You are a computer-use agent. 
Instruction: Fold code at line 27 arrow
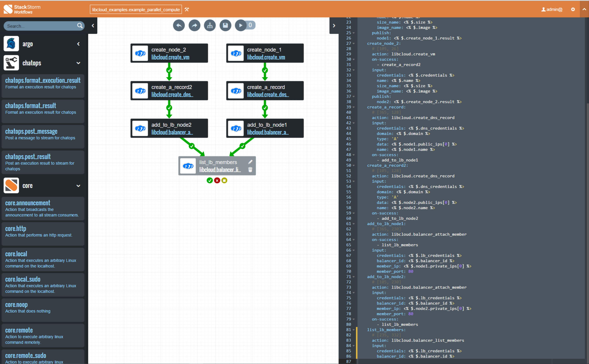(x=354, y=44)
